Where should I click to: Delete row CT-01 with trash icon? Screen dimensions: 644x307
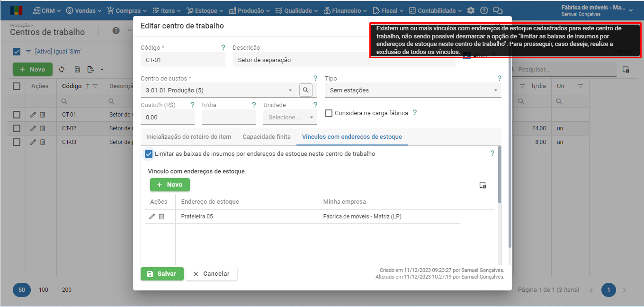point(42,115)
